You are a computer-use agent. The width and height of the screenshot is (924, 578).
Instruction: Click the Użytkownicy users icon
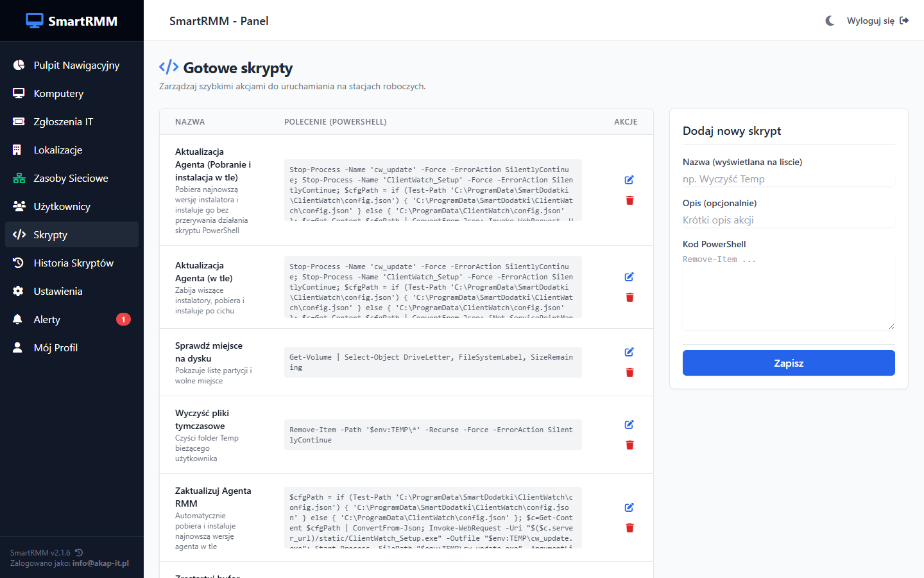pyautogui.click(x=19, y=206)
